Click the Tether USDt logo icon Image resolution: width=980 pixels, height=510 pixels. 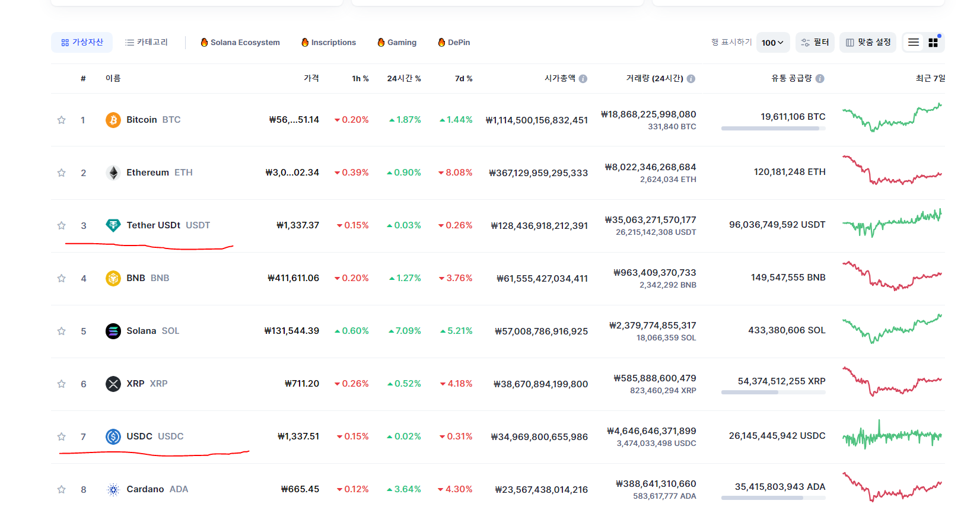point(113,225)
